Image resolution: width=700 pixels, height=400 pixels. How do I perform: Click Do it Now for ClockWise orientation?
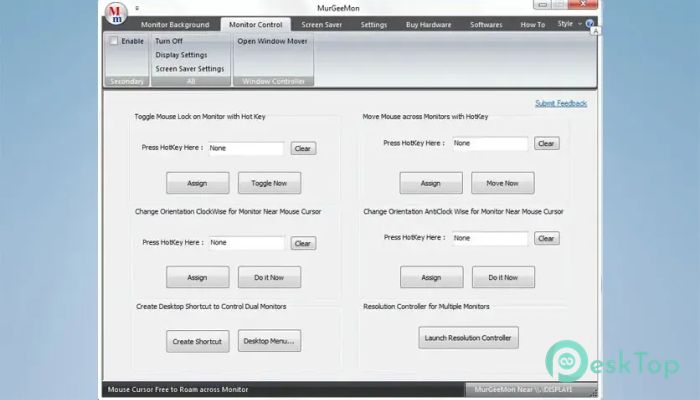pos(269,277)
